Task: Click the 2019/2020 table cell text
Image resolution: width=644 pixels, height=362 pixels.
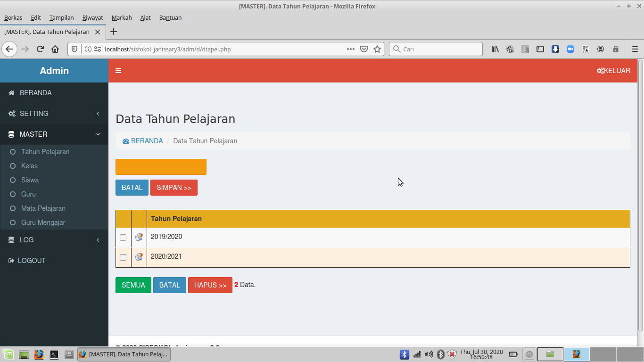Action: (x=166, y=237)
